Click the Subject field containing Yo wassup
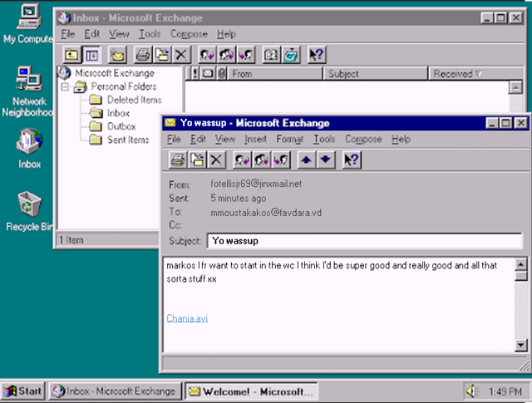The image size is (532, 403). click(x=365, y=241)
